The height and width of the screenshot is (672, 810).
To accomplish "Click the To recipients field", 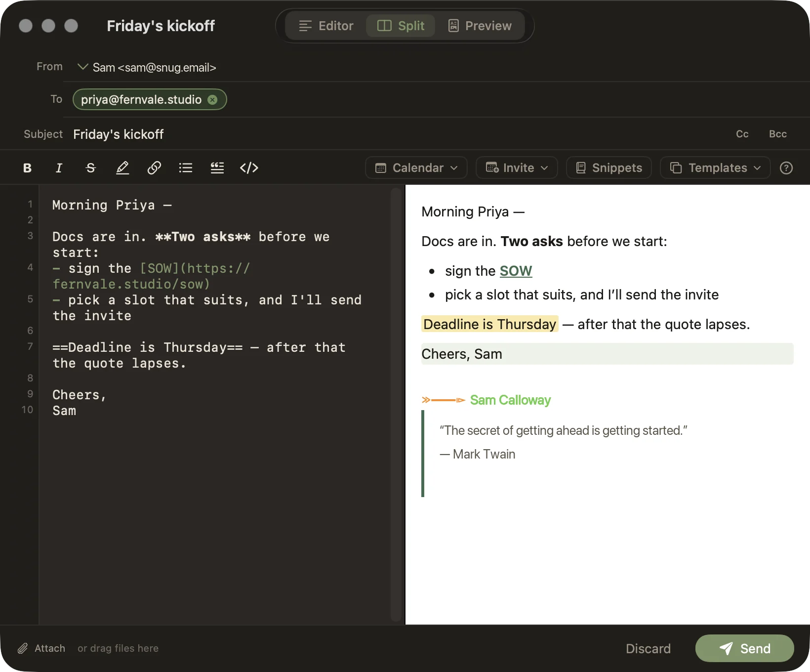I will (437, 99).
